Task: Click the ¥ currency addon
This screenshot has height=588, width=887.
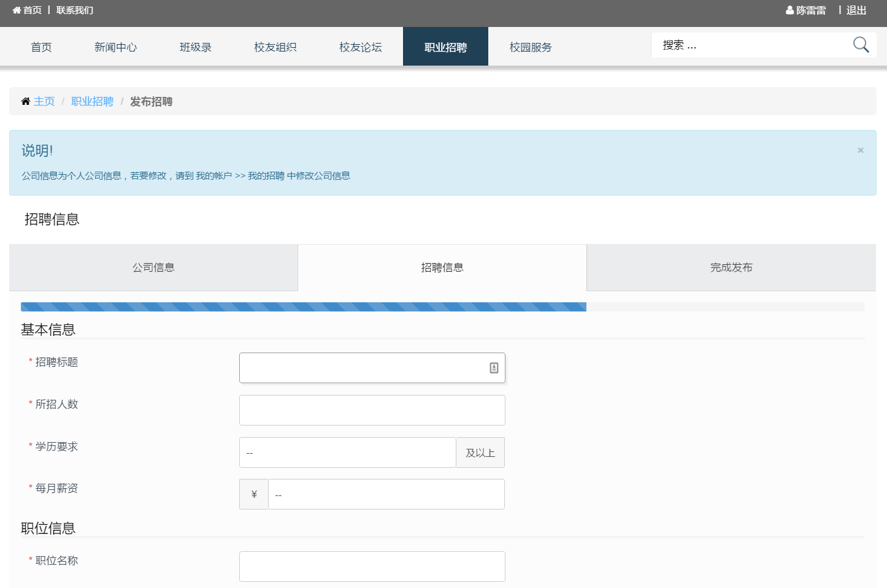Action: point(254,494)
